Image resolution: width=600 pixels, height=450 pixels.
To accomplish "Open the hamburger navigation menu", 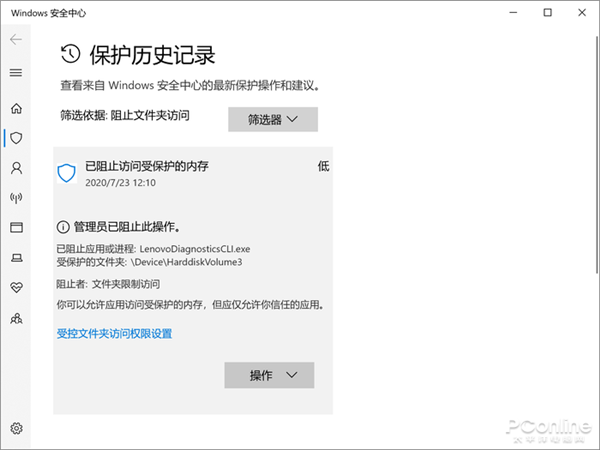I will click(16, 72).
